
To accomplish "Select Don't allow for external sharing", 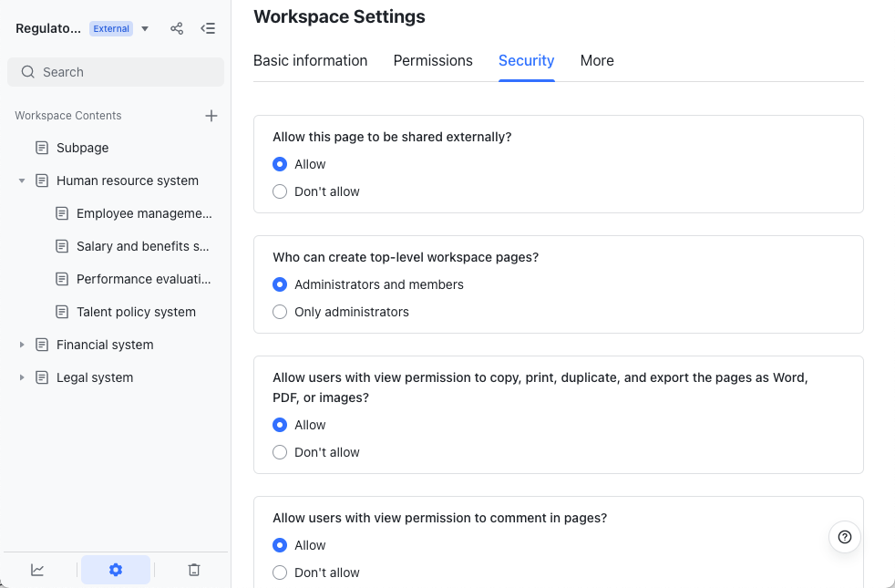I will [280, 191].
